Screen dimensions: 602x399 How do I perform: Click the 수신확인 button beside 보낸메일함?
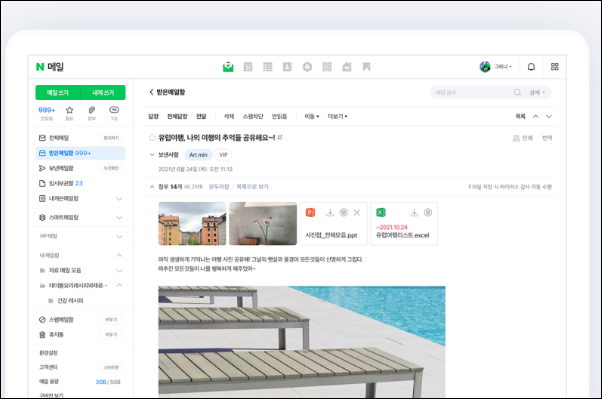tap(111, 168)
